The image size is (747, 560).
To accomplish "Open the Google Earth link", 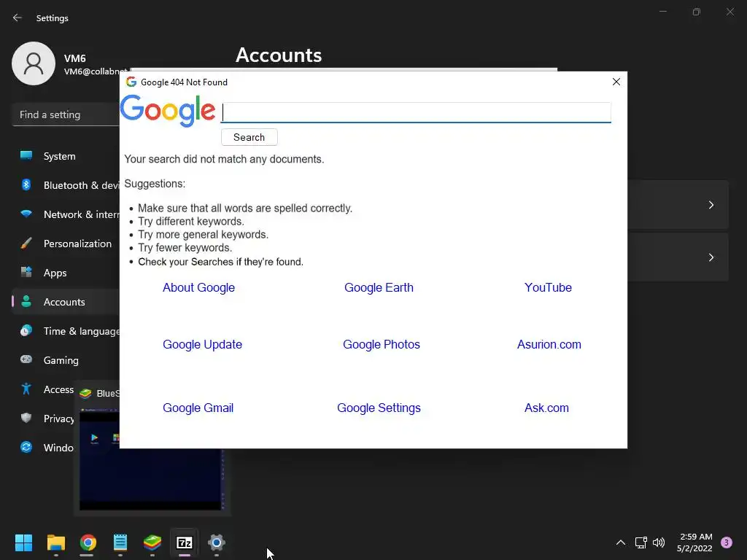I will tap(379, 287).
